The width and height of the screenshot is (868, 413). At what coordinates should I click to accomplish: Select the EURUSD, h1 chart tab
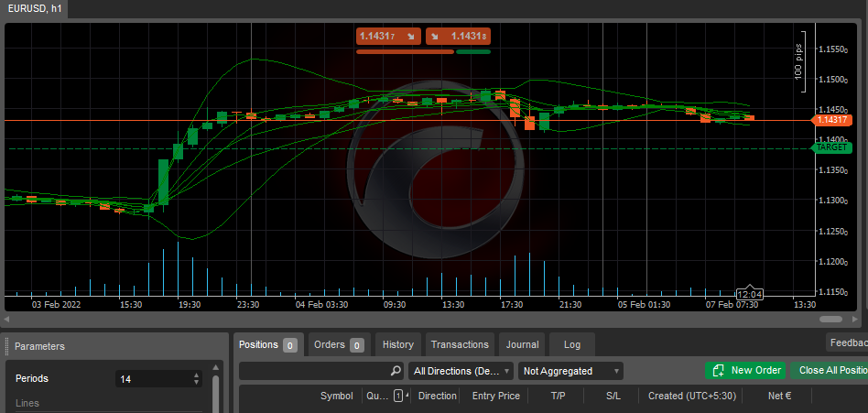(35, 9)
